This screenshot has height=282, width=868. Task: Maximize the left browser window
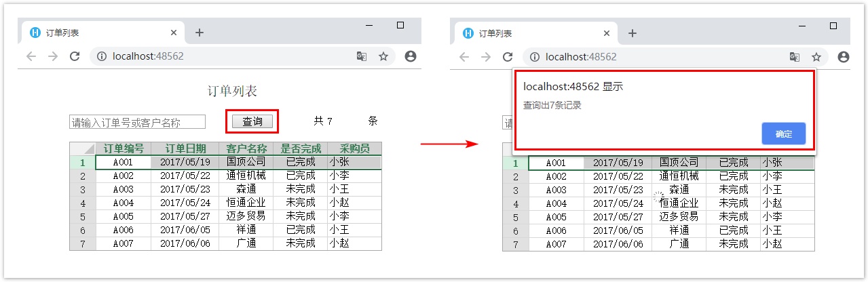pos(400,25)
